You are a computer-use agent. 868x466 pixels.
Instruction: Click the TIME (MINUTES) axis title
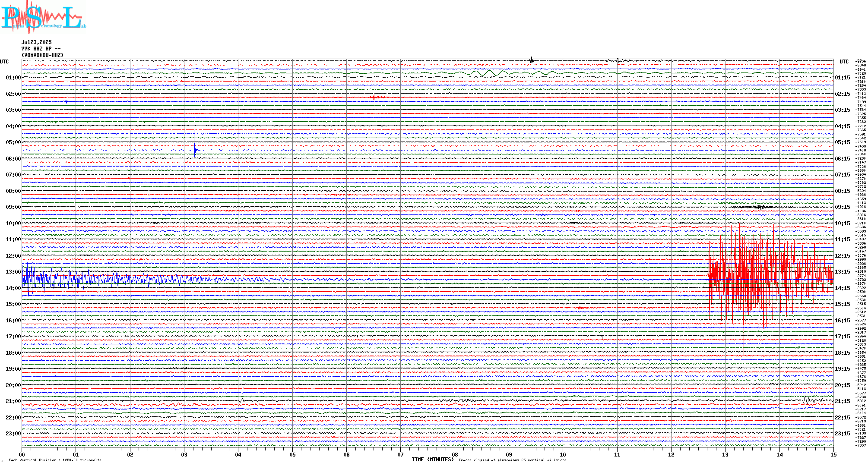(x=433, y=460)
